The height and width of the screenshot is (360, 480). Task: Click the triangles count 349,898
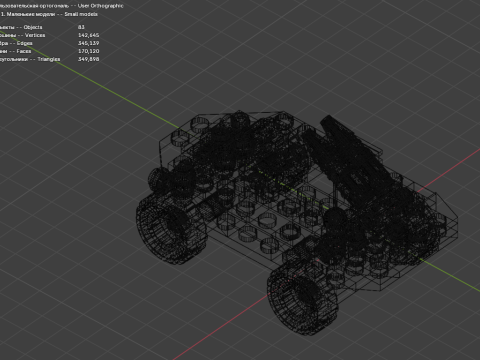(88, 59)
